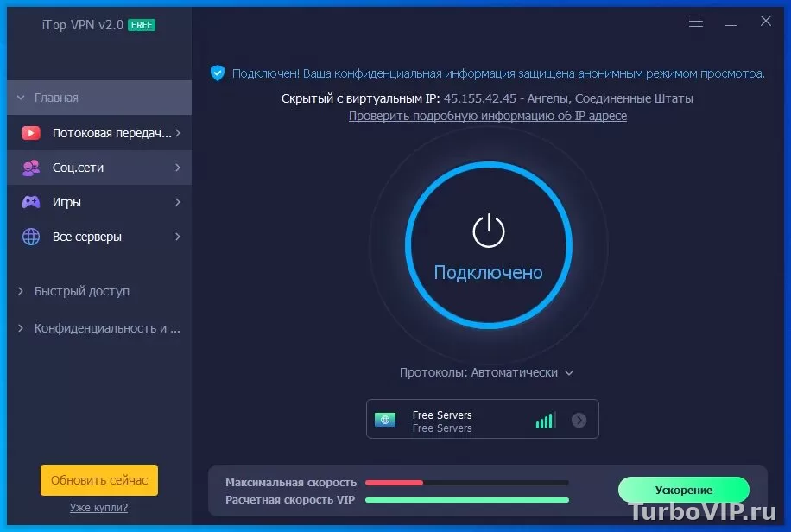Expand the Игры chevron

178,202
